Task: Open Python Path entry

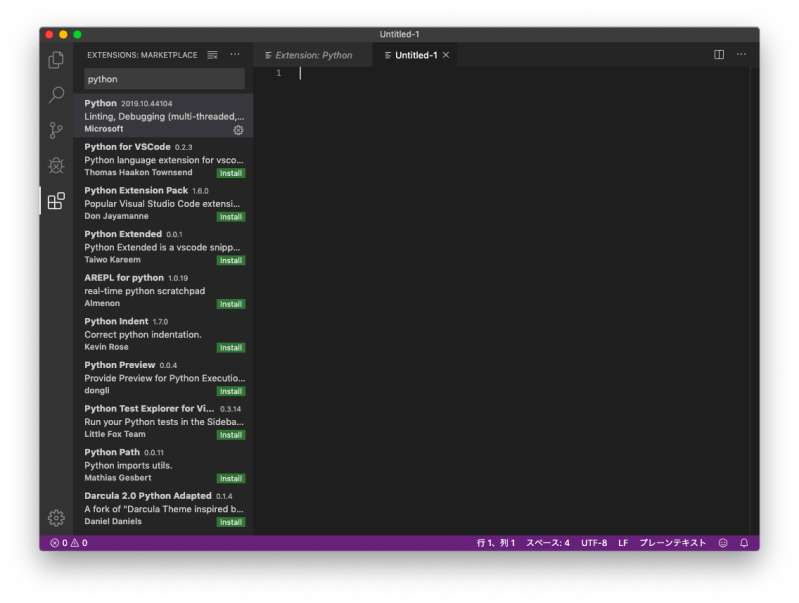Action: 163,464
